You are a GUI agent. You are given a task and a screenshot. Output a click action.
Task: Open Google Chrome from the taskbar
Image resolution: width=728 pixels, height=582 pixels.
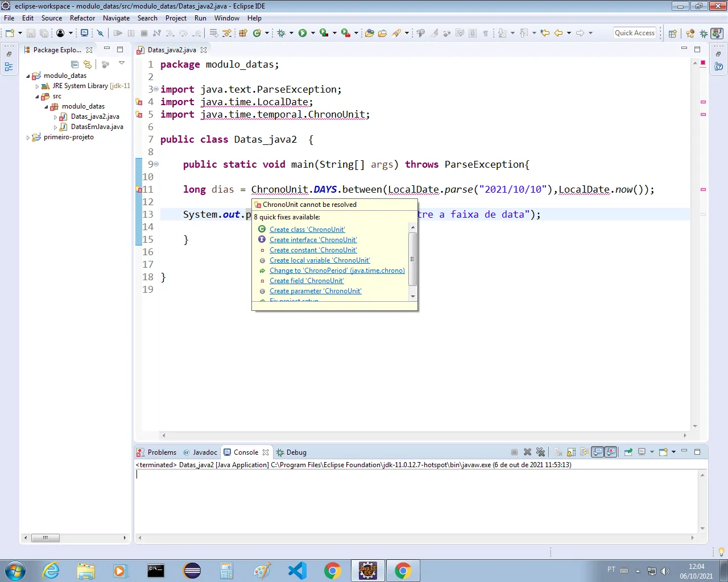tap(333, 571)
